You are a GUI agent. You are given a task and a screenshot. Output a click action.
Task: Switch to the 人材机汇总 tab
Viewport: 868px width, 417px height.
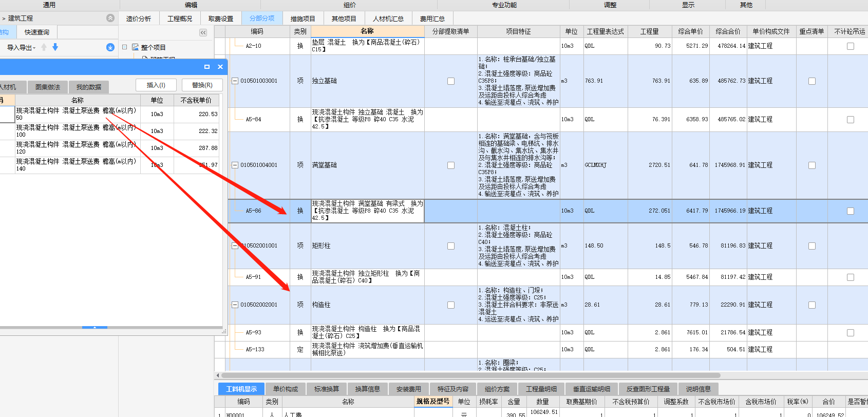pos(388,18)
